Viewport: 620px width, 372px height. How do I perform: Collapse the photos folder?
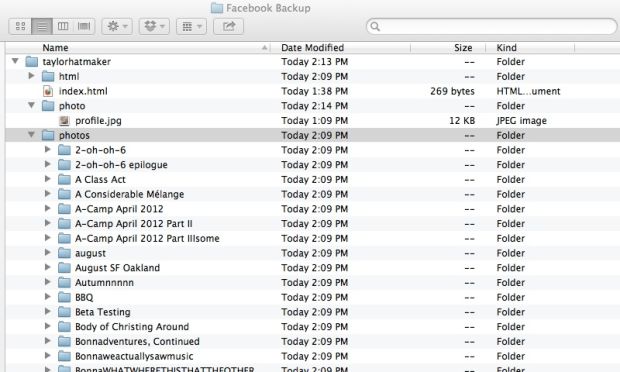point(32,135)
